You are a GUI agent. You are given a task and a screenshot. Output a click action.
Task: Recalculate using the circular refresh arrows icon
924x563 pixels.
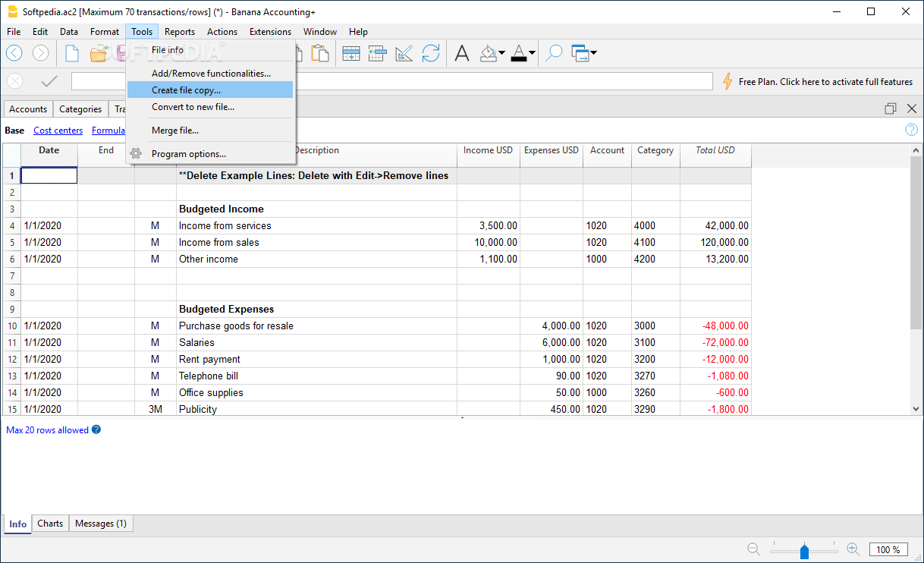point(431,53)
